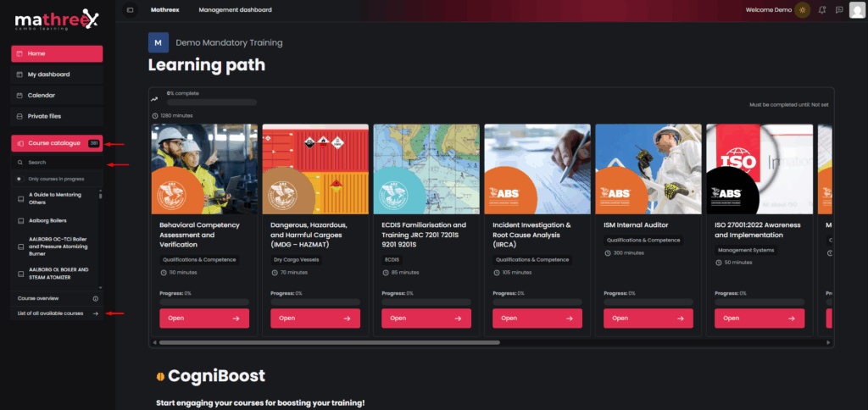Switch to the Management dashboard tab
868x410 pixels.
point(236,10)
